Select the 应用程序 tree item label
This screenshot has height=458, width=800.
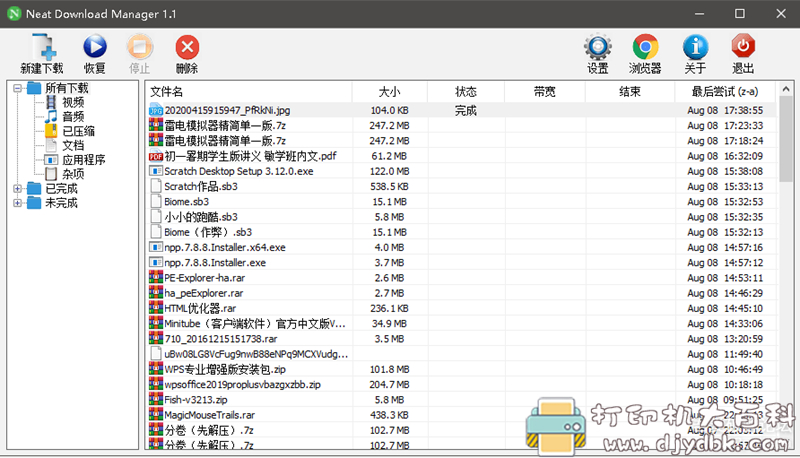pos(84,160)
